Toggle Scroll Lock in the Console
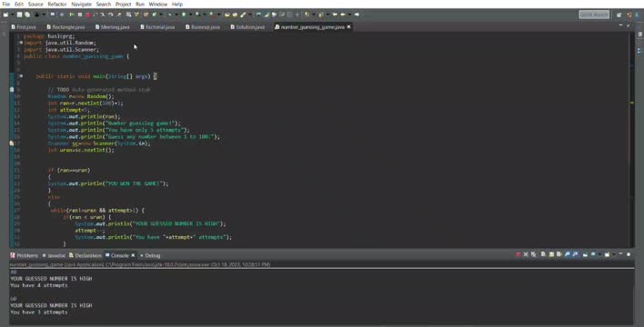 point(551,255)
